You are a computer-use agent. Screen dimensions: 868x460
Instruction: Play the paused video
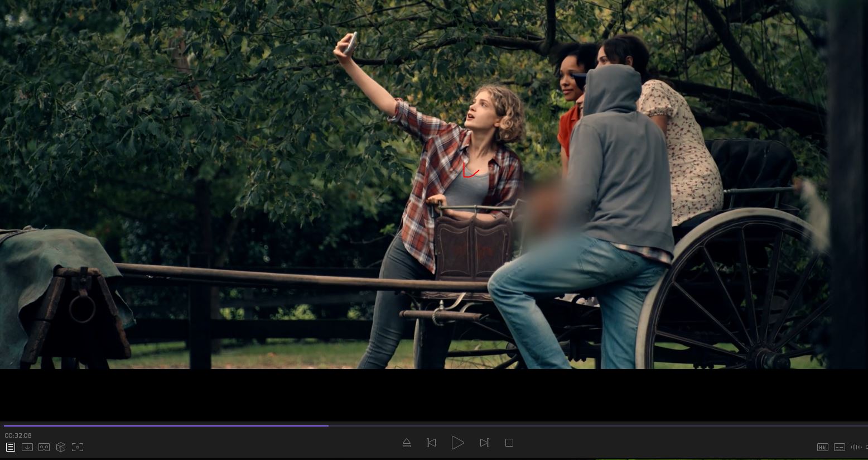[x=457, y=443]
